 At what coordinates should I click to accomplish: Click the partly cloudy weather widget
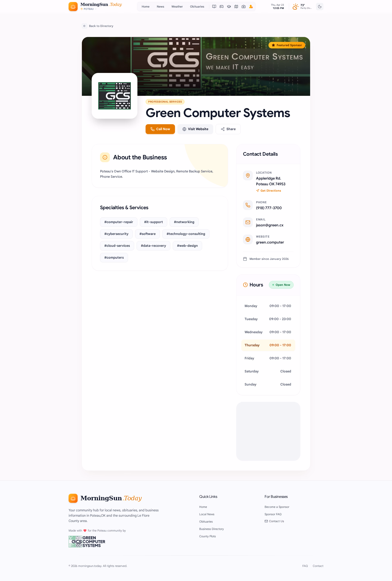302,7
